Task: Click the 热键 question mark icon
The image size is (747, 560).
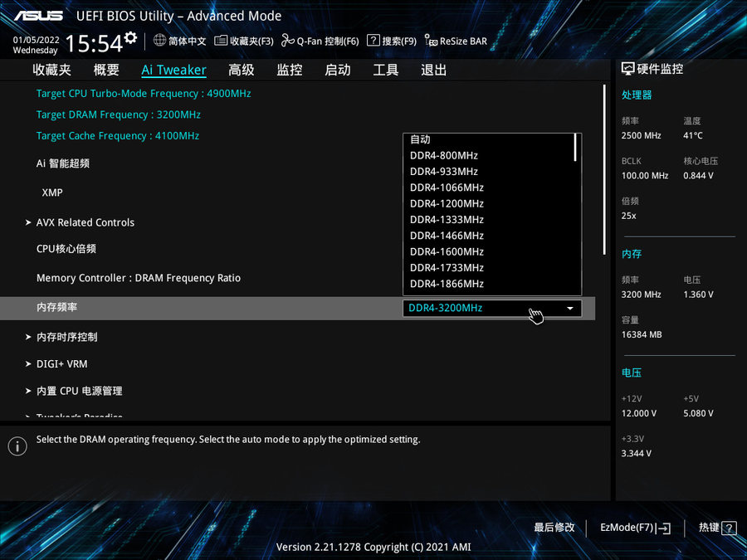Action: click(x=729, y=528)
